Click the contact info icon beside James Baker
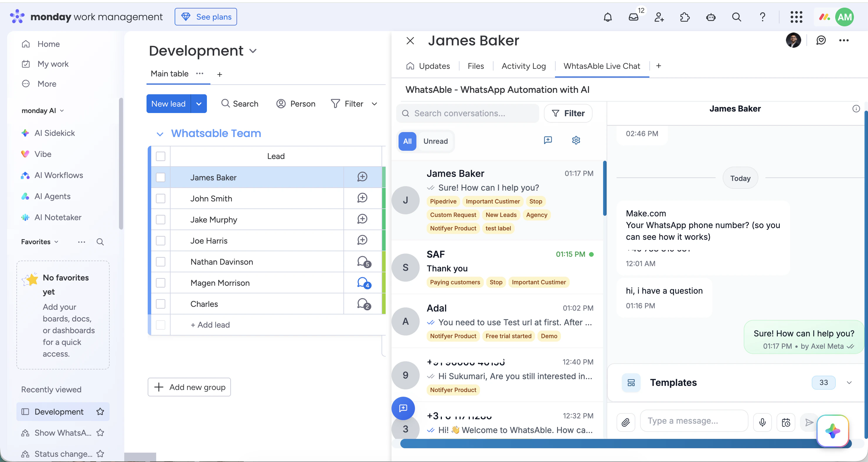Image resolution: width=868 pixels, height=462 pixels. 856,108
